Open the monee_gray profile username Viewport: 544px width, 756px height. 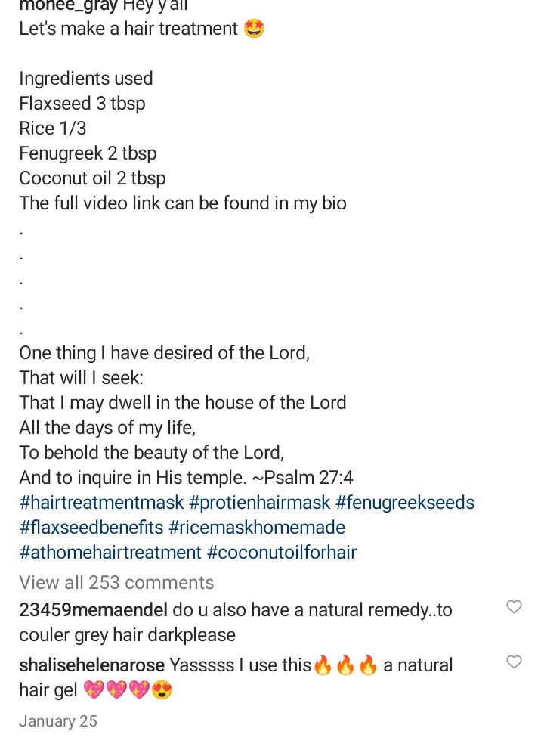click(x=69, y=6)
